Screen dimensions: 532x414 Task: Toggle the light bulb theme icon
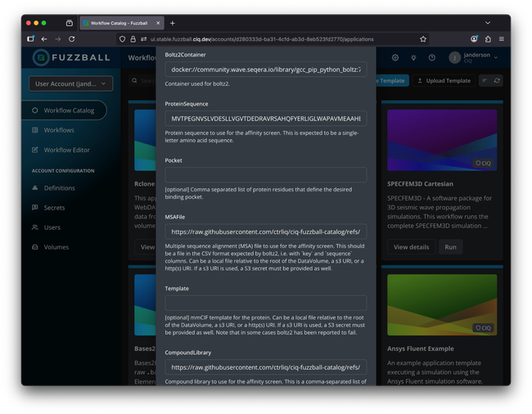tap(413, 57)
